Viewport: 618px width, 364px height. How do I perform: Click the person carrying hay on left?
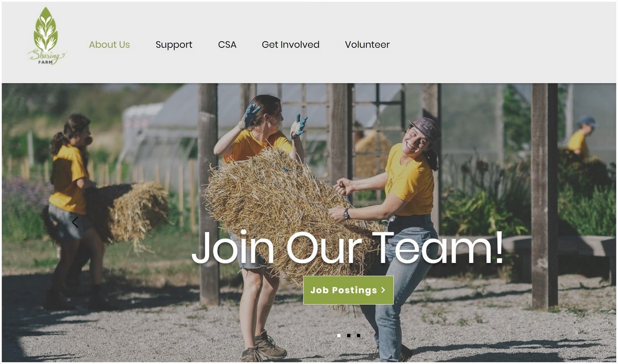[x=72, y=211]
